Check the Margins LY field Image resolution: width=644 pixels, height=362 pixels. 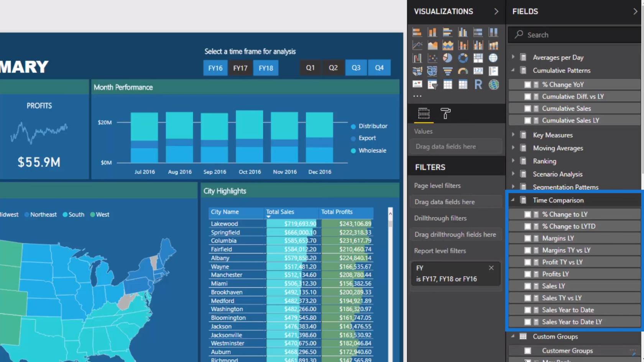(x=527, y=238)
